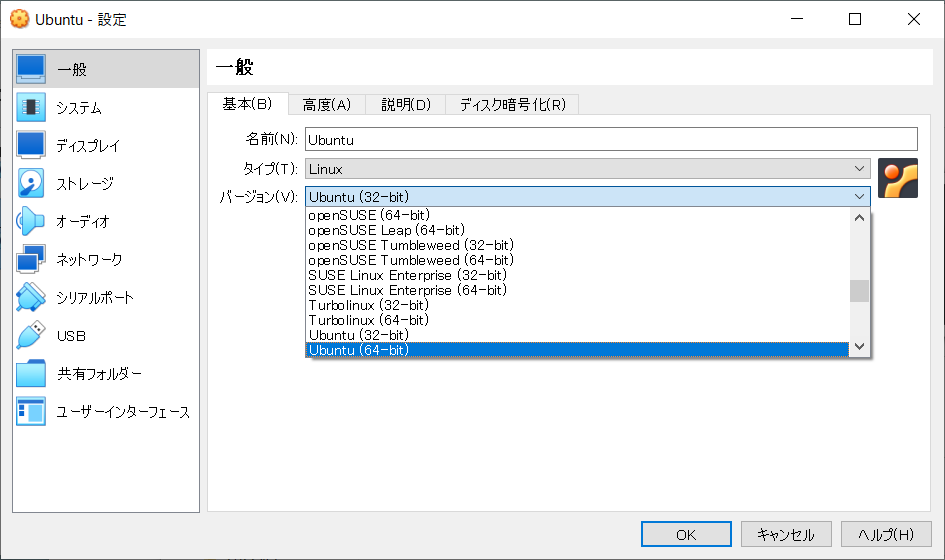Open the ネットワーク settings category
945x560 pixels.
point(106,259)
